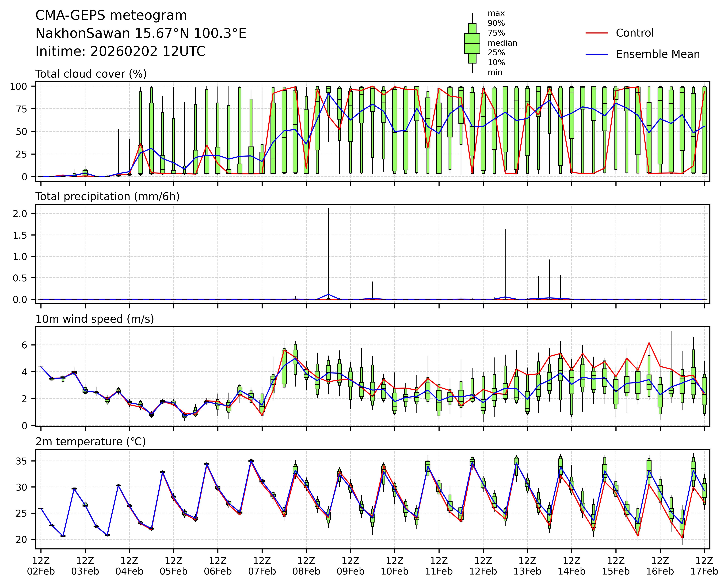Click the 12Z 17Feb axis label
The height and width of the screenshot is (586, 728).
pos(704,566)
